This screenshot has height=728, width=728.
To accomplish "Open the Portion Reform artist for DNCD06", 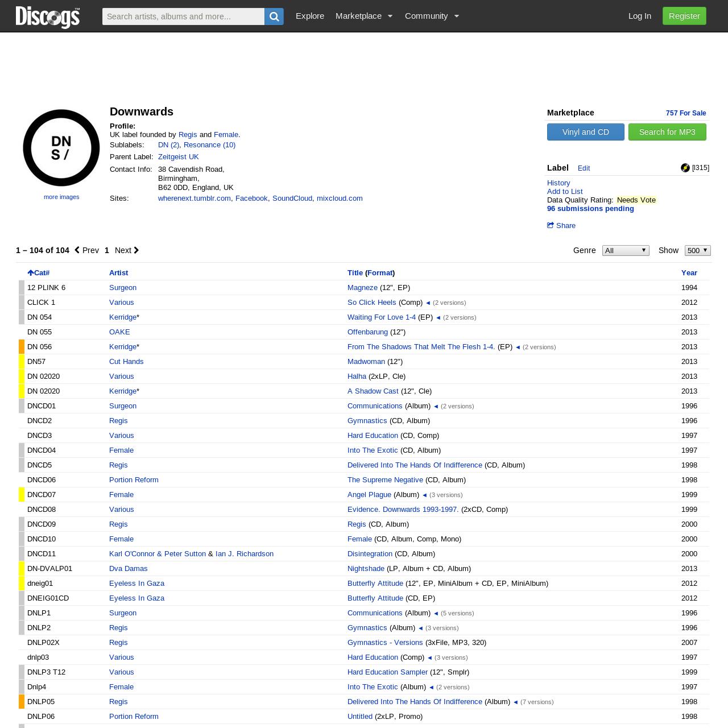I will (134, 480).
